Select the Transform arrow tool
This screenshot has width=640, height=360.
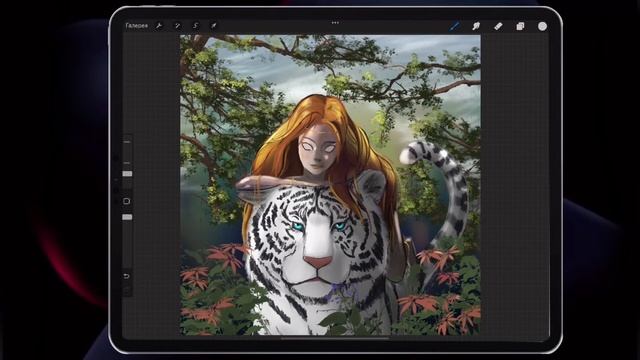[213, 26]
